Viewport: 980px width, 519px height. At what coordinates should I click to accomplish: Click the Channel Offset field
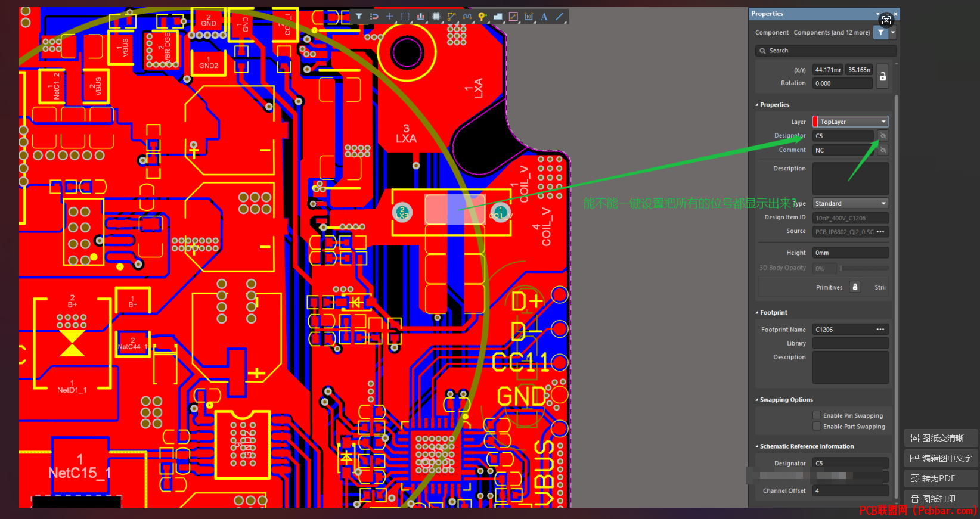[851, 491]
